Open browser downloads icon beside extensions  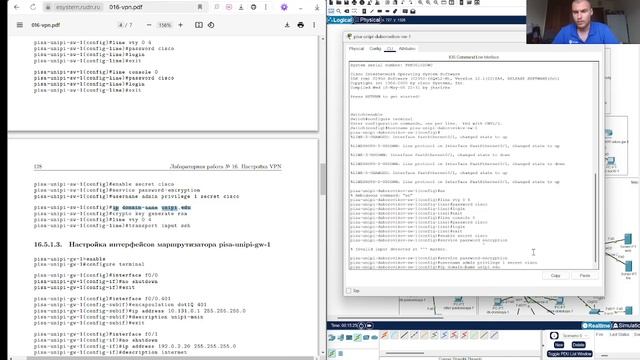241,7
